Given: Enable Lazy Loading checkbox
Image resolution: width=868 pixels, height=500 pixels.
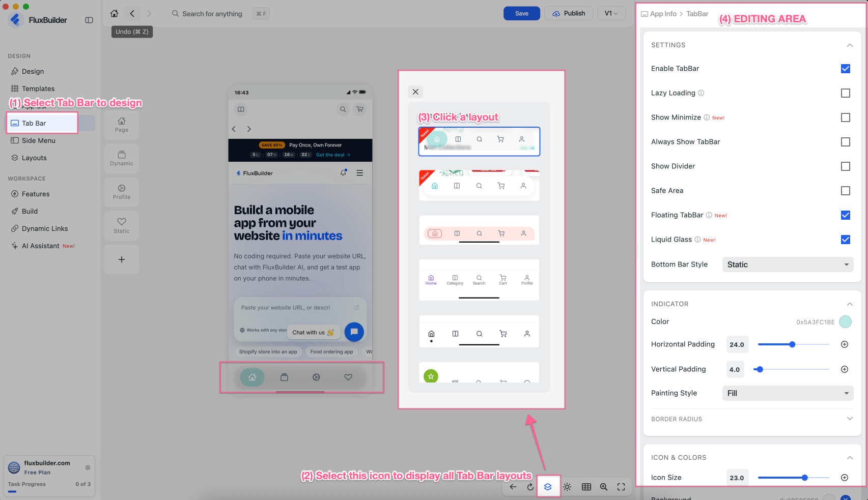Looking at the screenshot, I should tap(846, 93).
